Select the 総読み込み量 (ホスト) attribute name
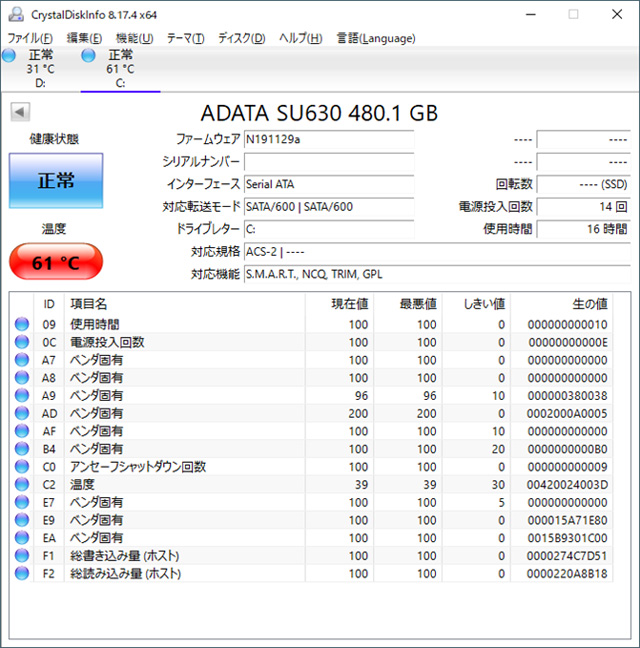 point(126,574)
